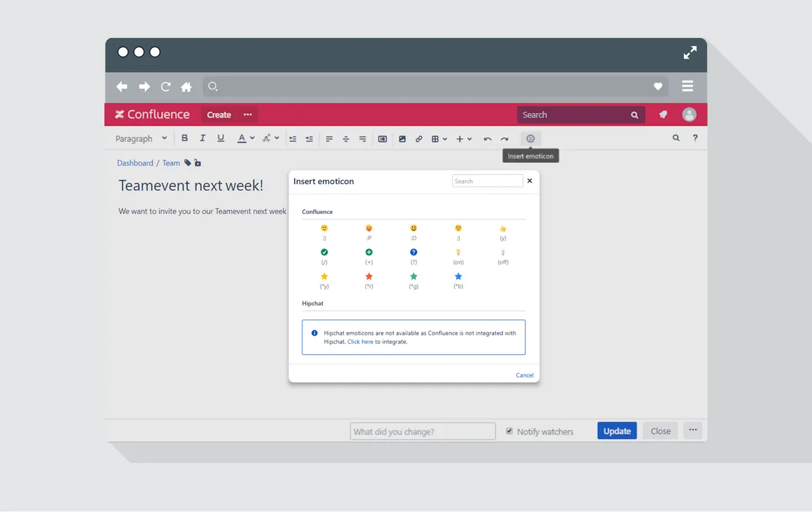The width and height of the screenshot is (812, 512).
Task: Click the Confluence header Search box
Action: [581, 114]
